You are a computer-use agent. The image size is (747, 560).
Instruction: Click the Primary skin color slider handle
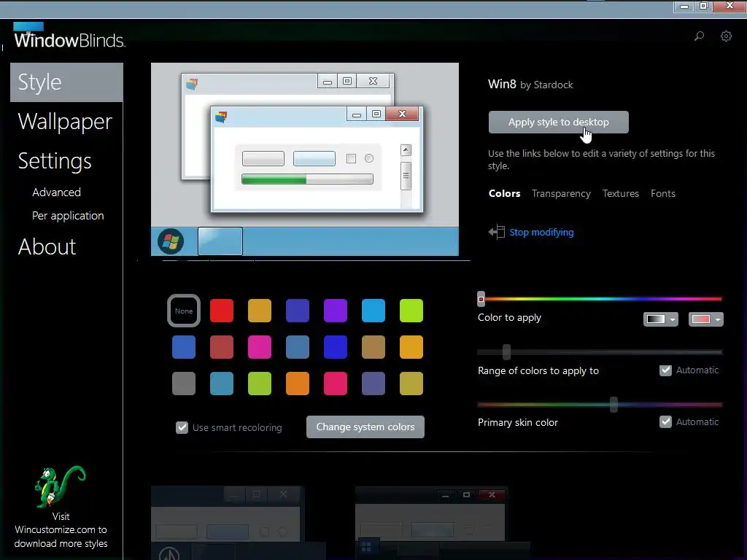coord(614,405)
